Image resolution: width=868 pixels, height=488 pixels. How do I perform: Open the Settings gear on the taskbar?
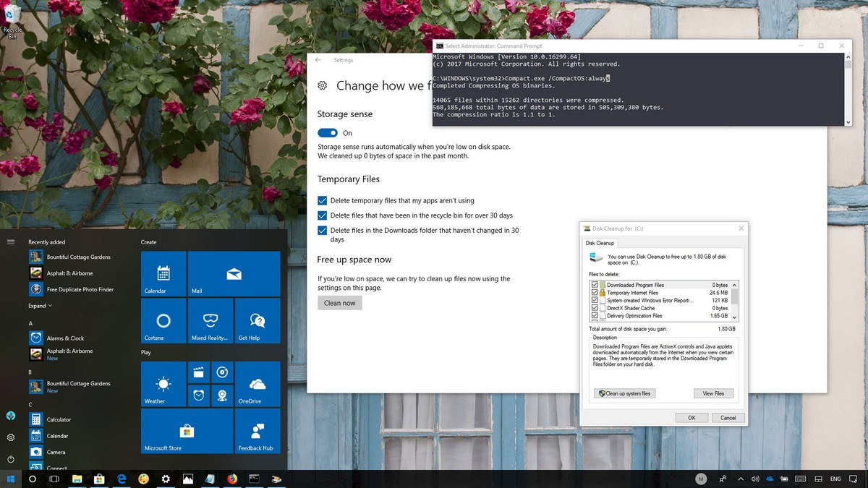(166, 479)
